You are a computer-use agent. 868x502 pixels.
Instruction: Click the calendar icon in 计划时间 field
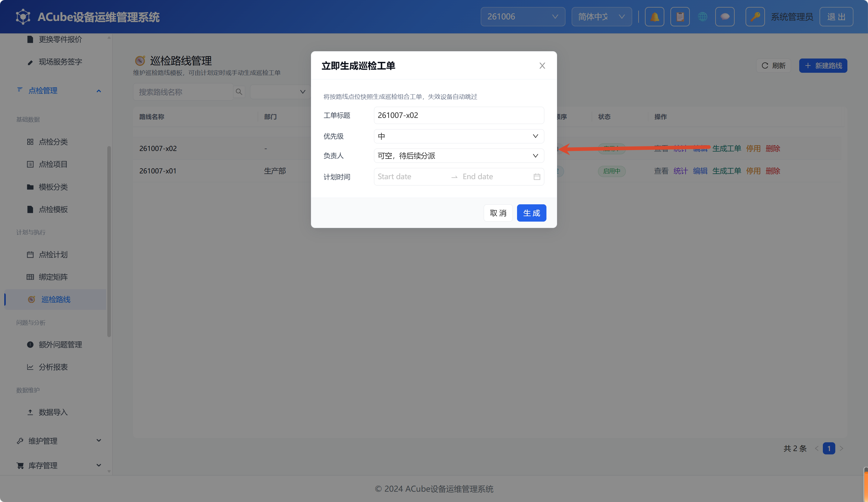click(x=537, y=177)
